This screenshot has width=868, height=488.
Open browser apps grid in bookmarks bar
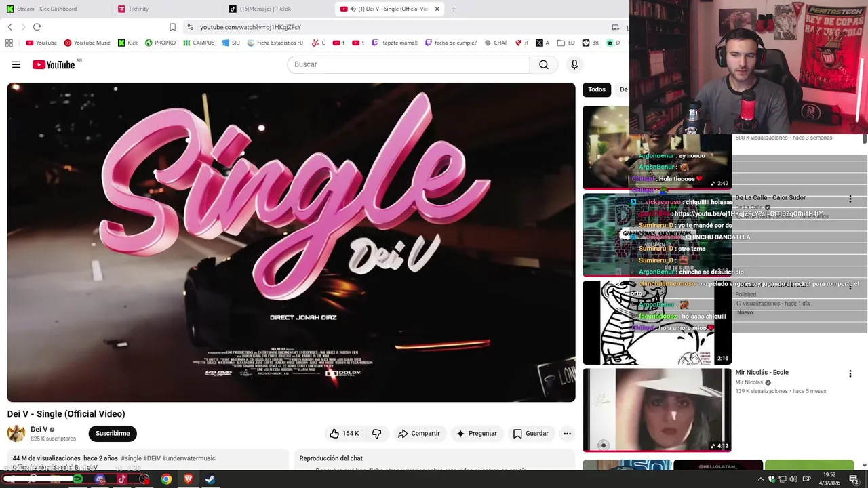pos(9,43)
